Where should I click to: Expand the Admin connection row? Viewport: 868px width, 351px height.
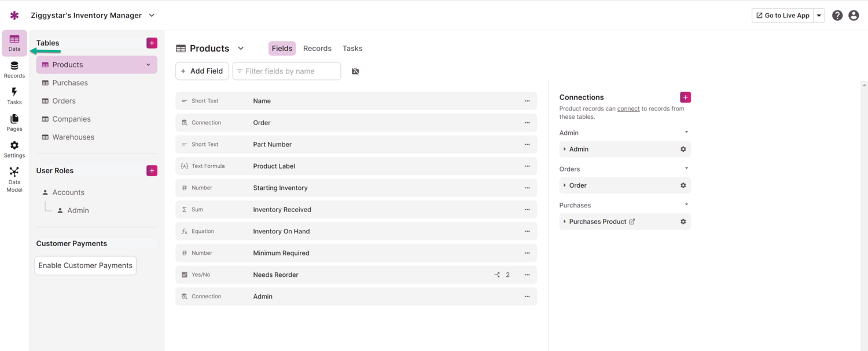point(565,149)
